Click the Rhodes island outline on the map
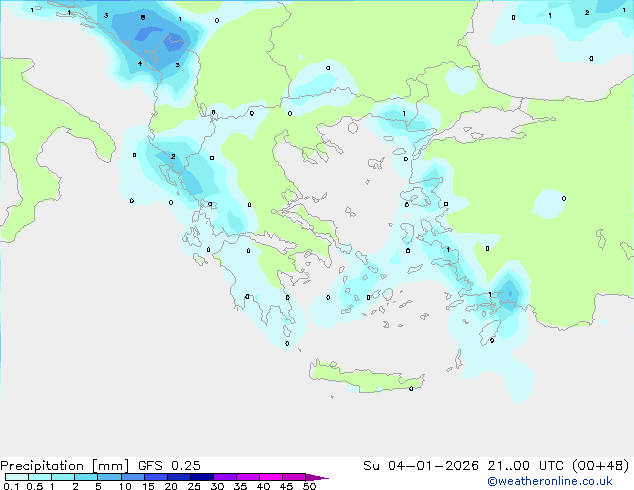 (490, 332)
